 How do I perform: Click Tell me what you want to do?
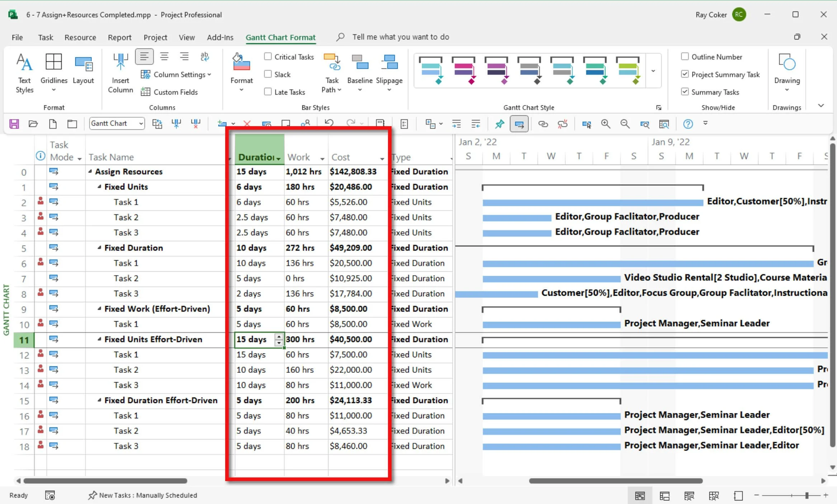[400, 37]
